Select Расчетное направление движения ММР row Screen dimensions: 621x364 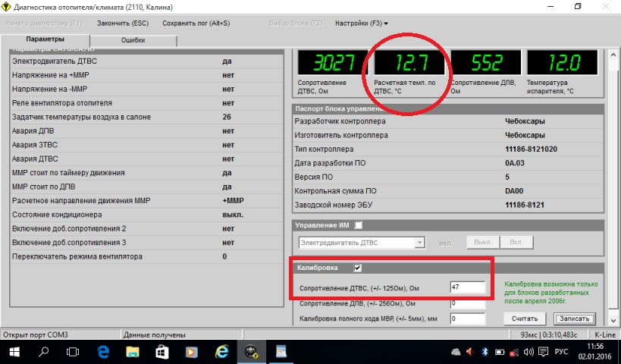pos(146,201)
